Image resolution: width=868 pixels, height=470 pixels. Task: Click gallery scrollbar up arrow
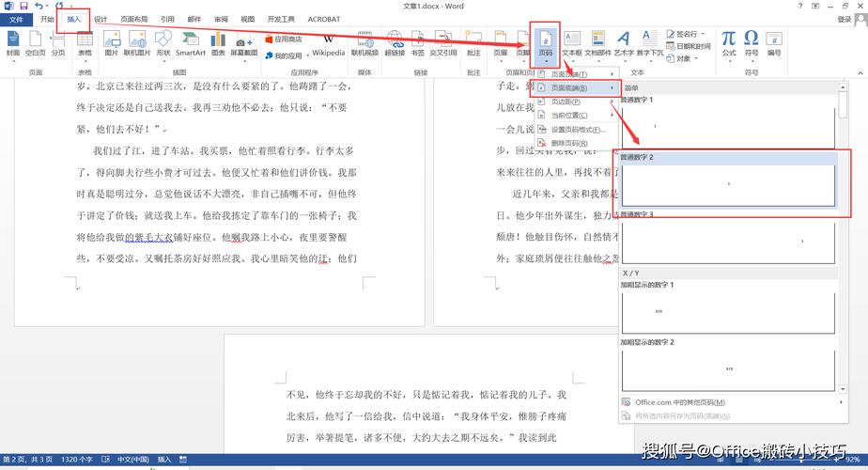click(x=843, y=87)
